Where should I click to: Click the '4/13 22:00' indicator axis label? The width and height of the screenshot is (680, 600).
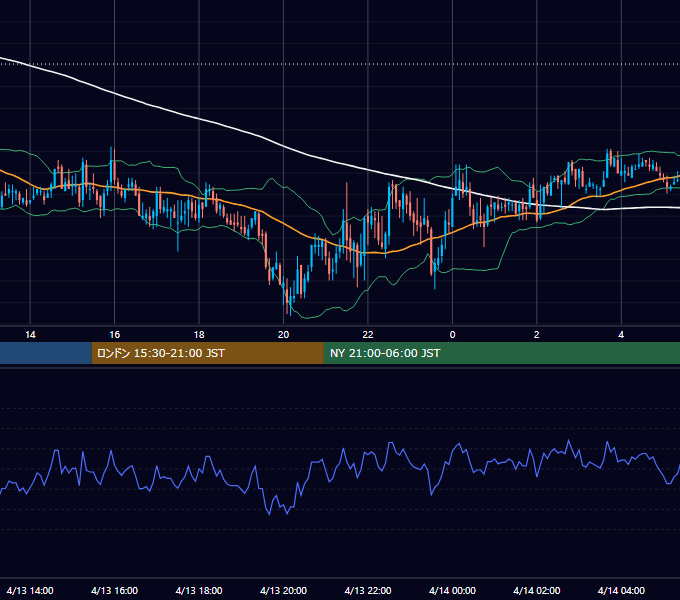tap(368, 590)
